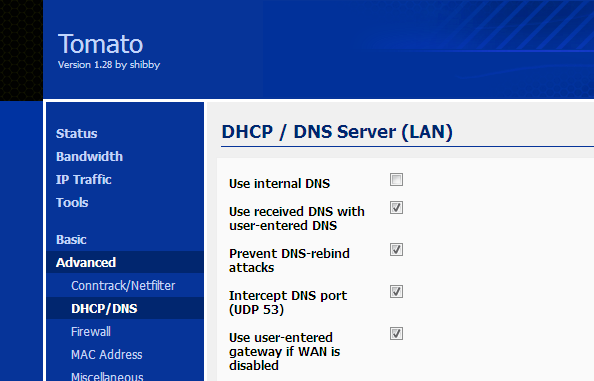594x381 pixels.
Task: Go to MAC Address settings
Action: (x=107, y=355)
